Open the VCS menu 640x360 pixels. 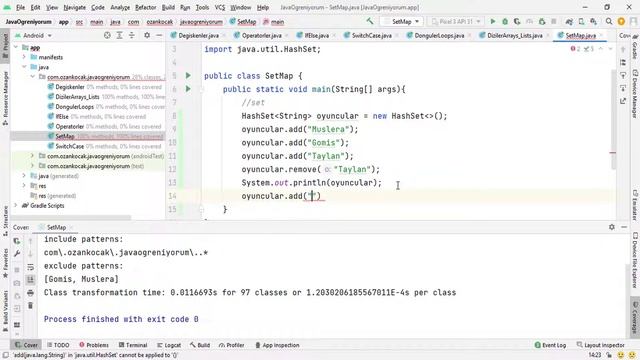220,7
